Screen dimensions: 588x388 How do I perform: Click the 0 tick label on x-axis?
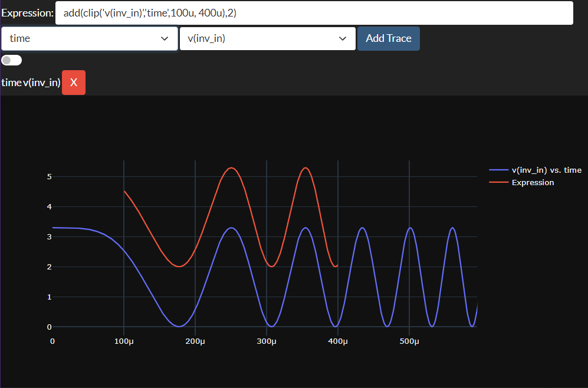click(x=52, y=341)
